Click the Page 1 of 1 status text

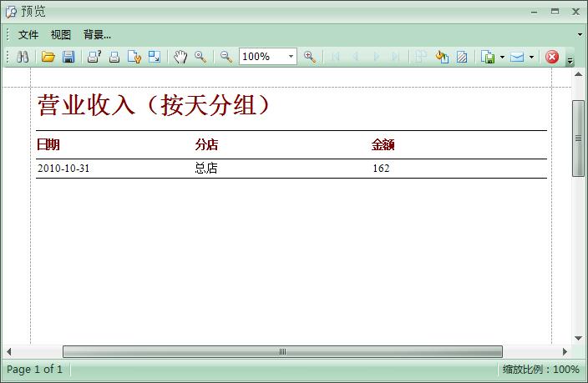(34, 370)
